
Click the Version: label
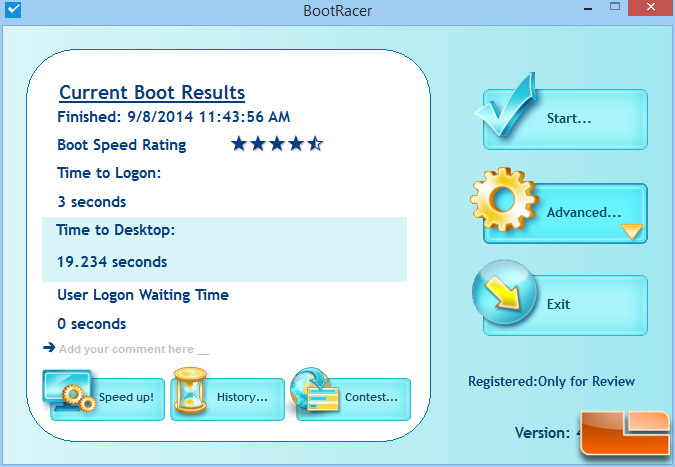point(542,433)
